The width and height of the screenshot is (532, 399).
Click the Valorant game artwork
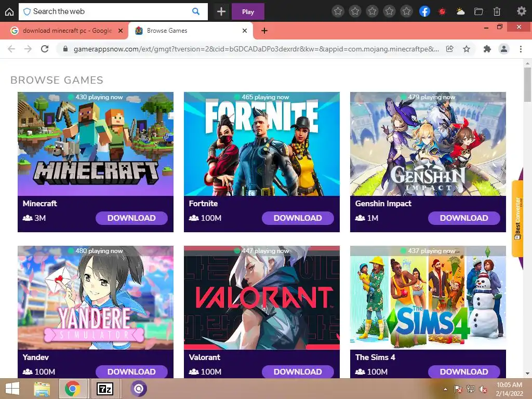[262, 298]
